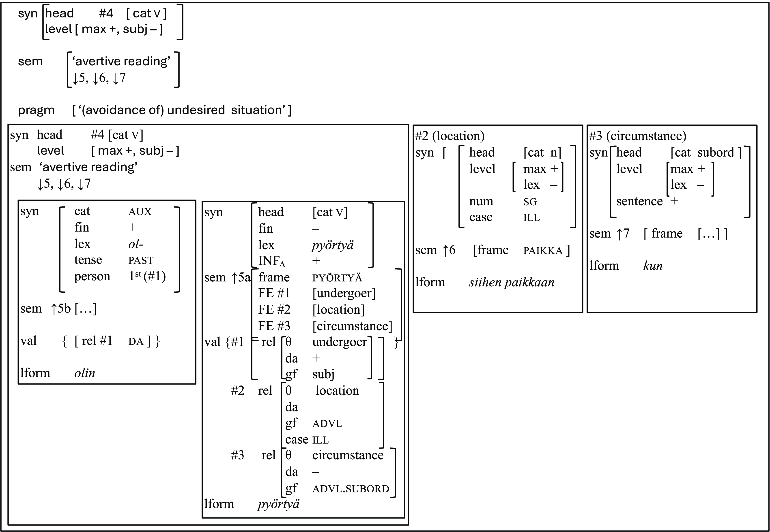Click the 'siihen paikkaan' lform text
Image resolution: width=770 pixels, height=532 pixels.
coord(512,282)
